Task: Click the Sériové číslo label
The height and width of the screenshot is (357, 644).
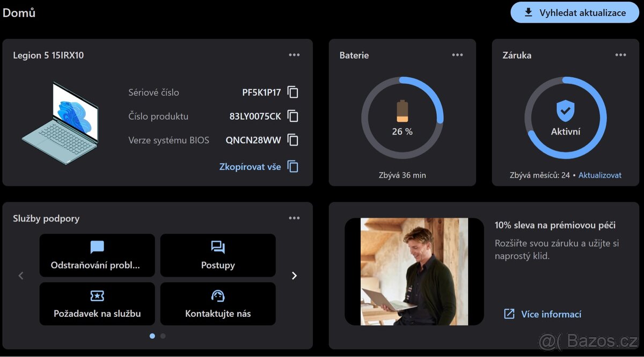Action: point(153,92)
